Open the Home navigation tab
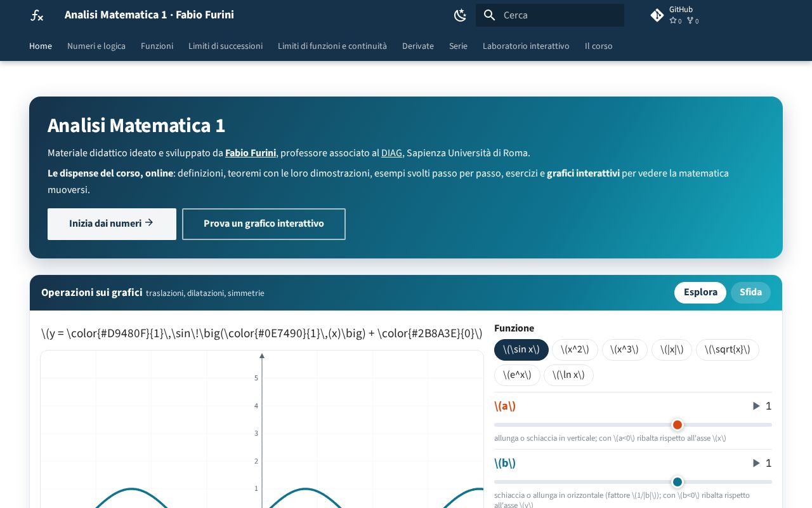 (x=41, y=46)
